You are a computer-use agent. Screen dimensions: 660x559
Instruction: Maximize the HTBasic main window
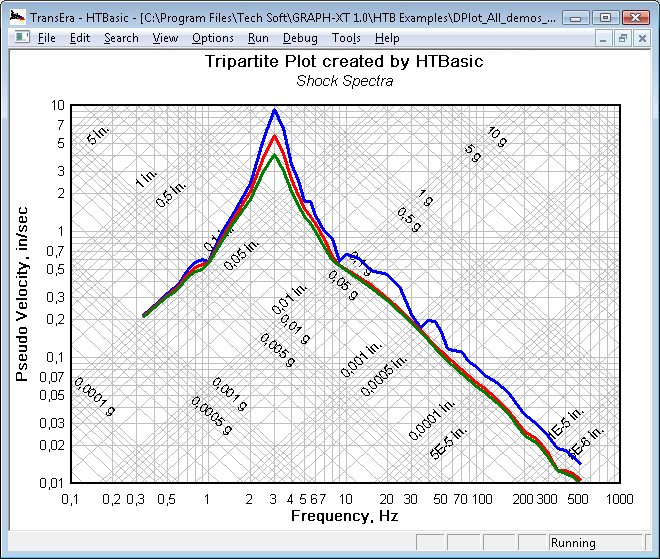pyautogui.click(x=605, y=18)
